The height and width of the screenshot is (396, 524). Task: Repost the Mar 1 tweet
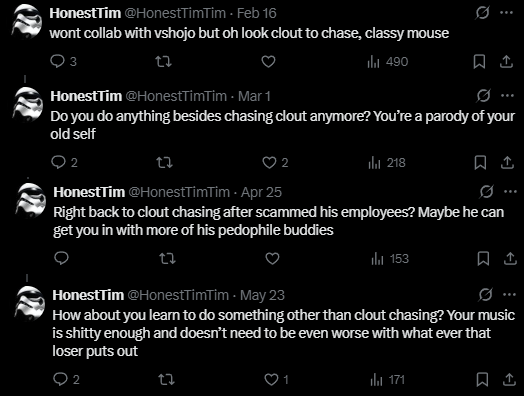pos(164,163)
